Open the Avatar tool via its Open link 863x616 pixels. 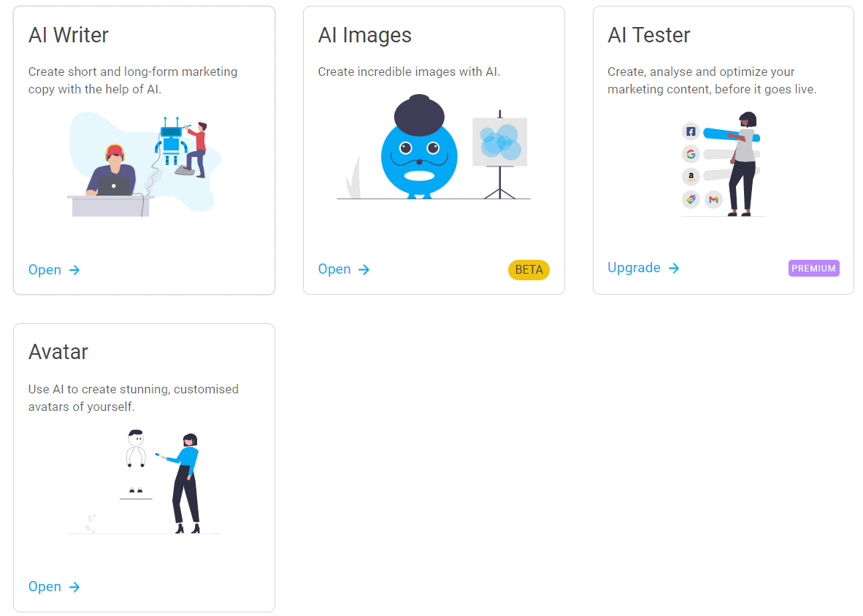pyautogui.click(x=45, y=587)
